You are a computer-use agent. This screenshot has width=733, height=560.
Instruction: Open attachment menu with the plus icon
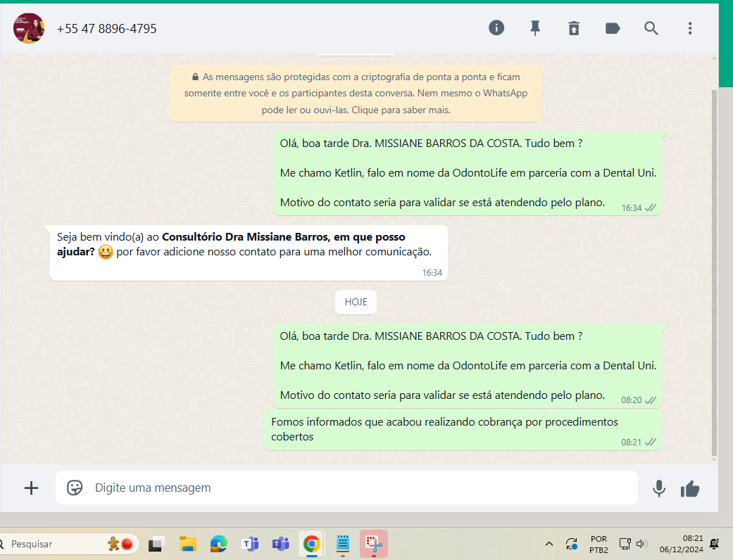[31, 488]
